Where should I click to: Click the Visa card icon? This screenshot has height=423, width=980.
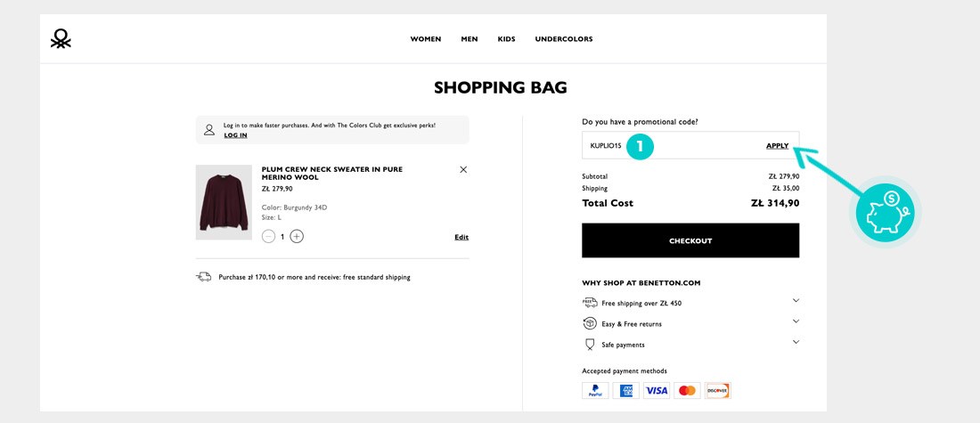click(x=657, y=390)
